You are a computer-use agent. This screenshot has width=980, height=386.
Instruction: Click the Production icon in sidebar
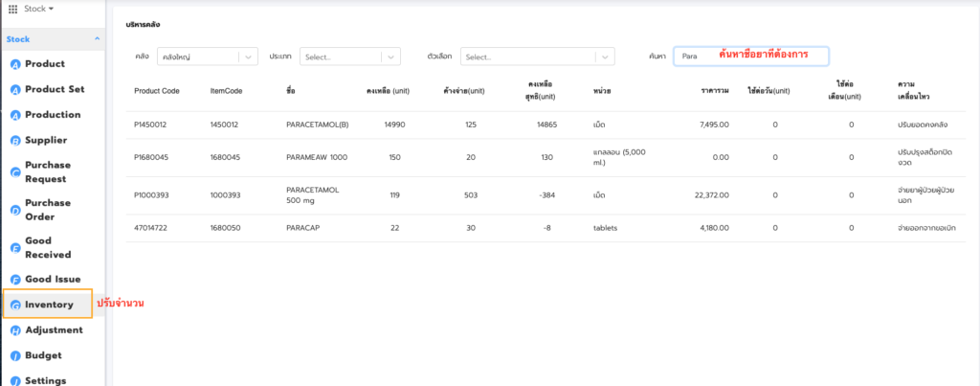pyautogui.click(x=15, y=115)
